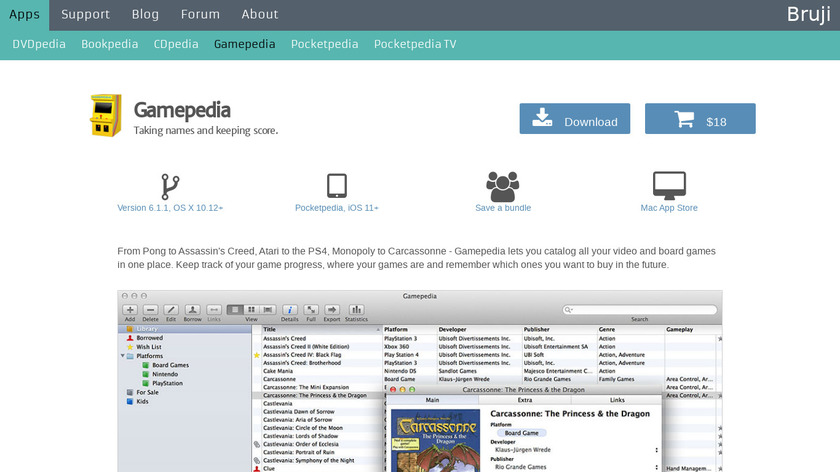Click the Delete toolbar icon in screenshot

click(151, 310)
